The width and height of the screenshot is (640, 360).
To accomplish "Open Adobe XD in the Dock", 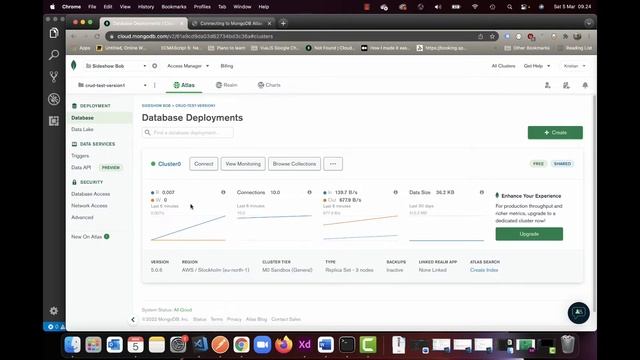I will [304, 345].
